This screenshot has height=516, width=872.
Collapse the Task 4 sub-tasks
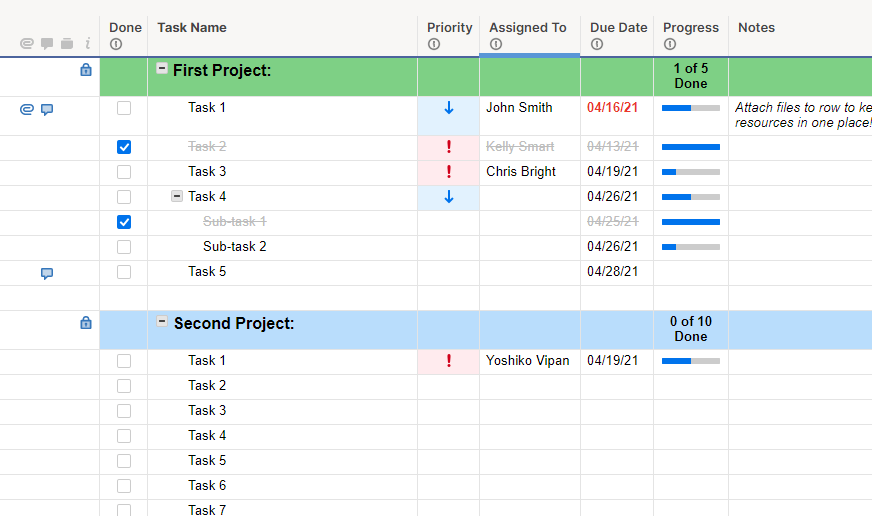177,196
